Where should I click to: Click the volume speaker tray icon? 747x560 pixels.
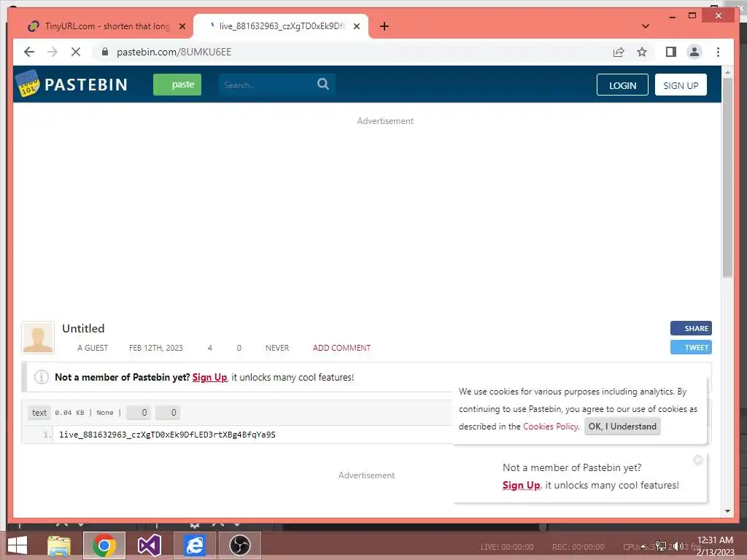pyautogui.click(x=678, y=546)
